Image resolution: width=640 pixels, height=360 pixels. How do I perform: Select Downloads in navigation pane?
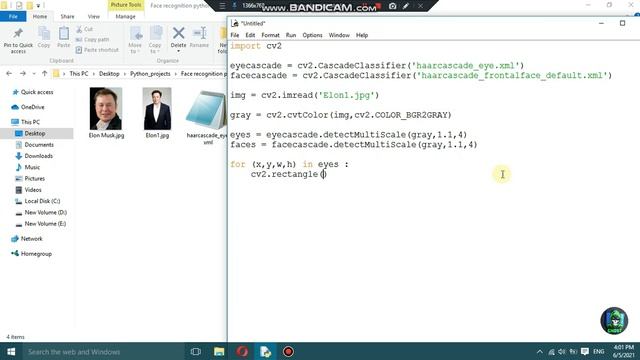coord(38,156)
